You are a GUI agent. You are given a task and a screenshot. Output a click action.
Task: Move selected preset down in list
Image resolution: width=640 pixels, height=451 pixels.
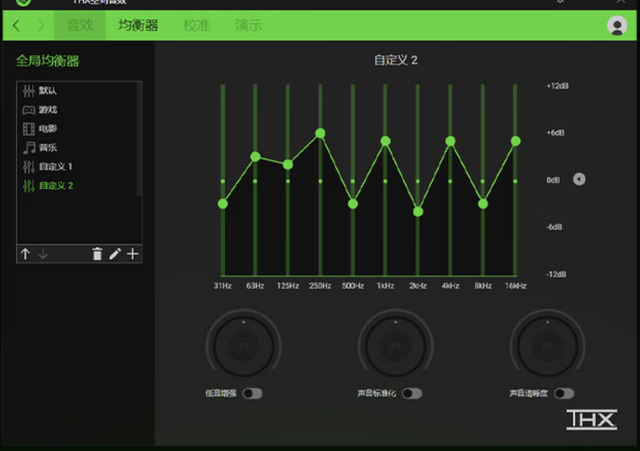tap(43, 254)
